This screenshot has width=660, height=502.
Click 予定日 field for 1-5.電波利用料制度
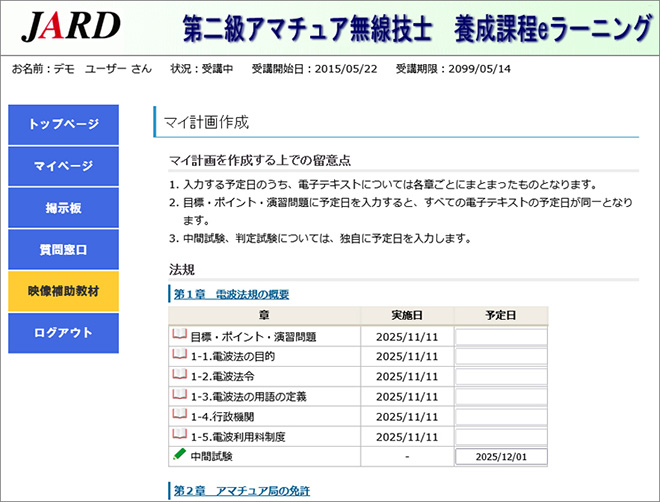pyautogui.click(x=501, y=437)
